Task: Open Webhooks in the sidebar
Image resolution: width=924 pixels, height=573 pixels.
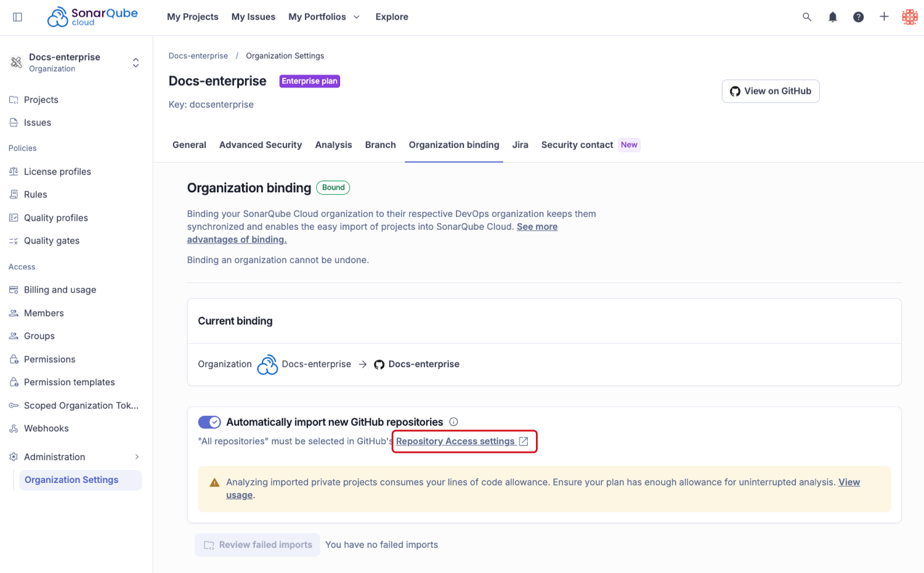Action: coord(46,428)
